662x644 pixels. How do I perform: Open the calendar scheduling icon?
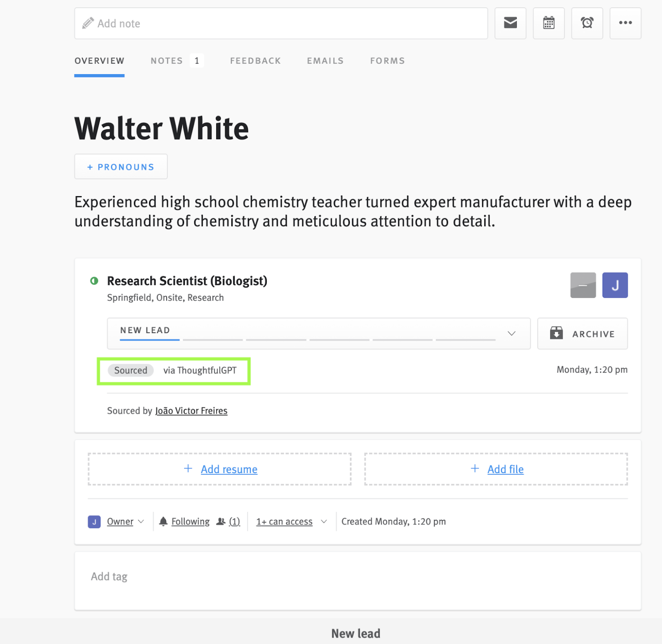click(549, 23)
